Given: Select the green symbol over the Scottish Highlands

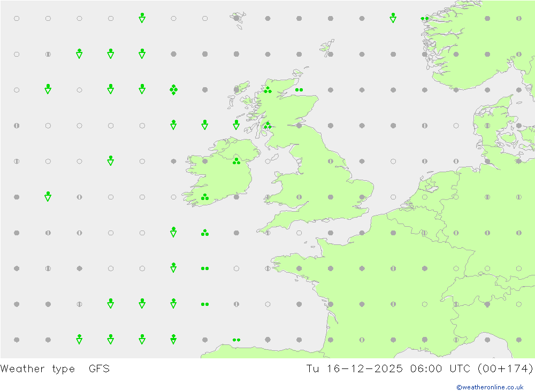Looking at the screenshot, I should (267, 90).
